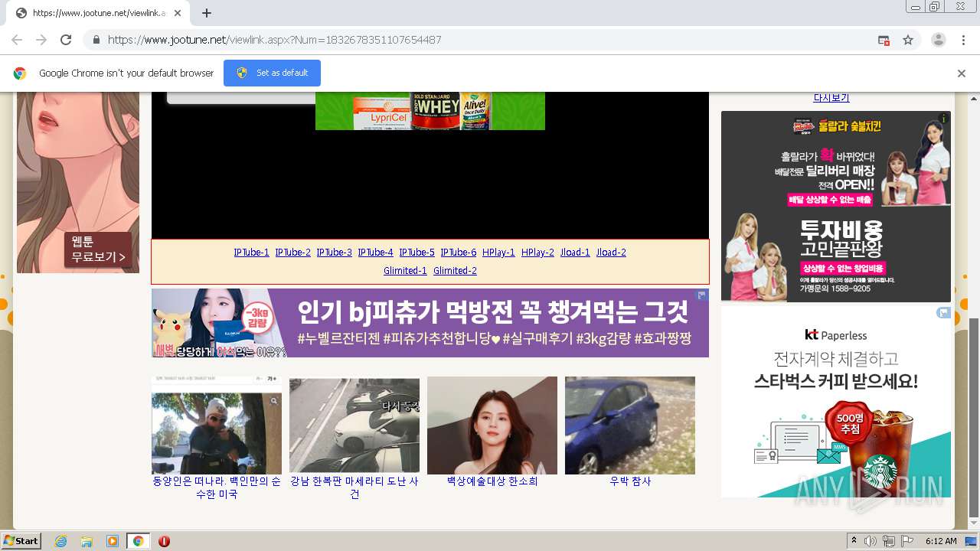The image size is (980, 551).
Task: Open ad info icon on purple banner
Action: coord(701,295)
